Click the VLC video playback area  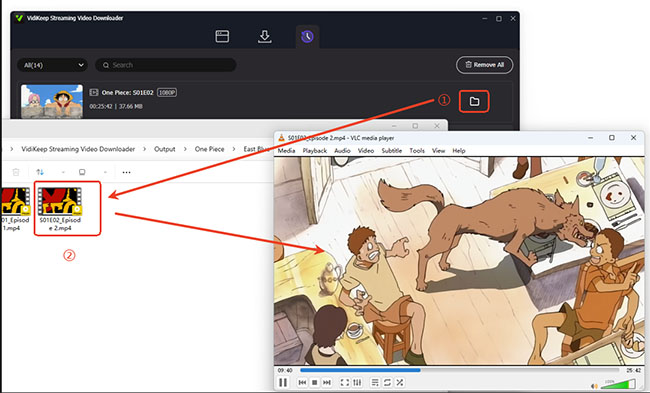pos(459,261)
